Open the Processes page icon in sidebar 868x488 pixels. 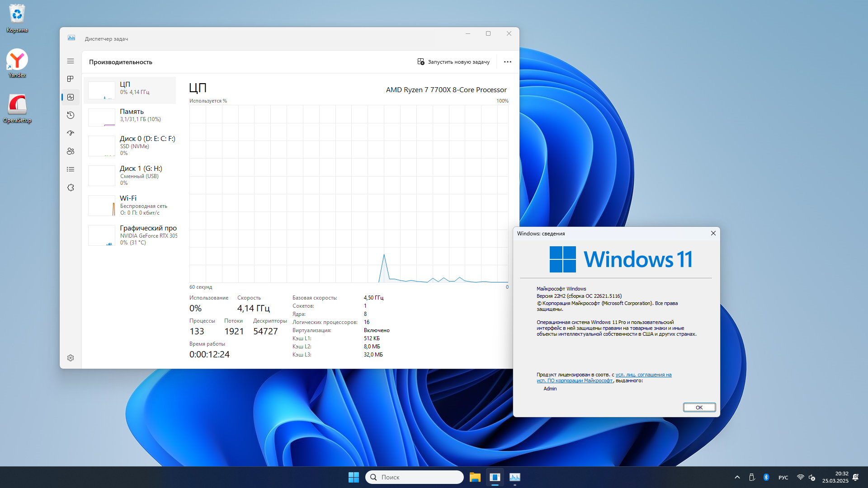tap(71, 79)
